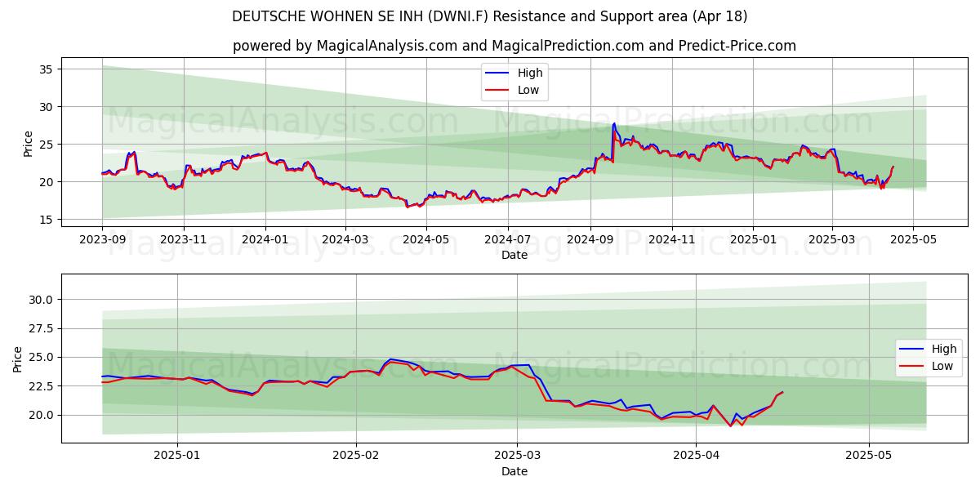Click the 'Date' axis label under bottom chart
980x490 pixels.
click(x=514, y=471)
